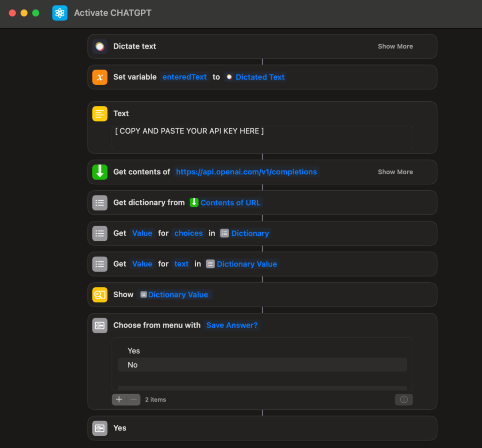Click the Activate CHATGPT shortcut atom icon
482x448 pixels.
point(60,13)
